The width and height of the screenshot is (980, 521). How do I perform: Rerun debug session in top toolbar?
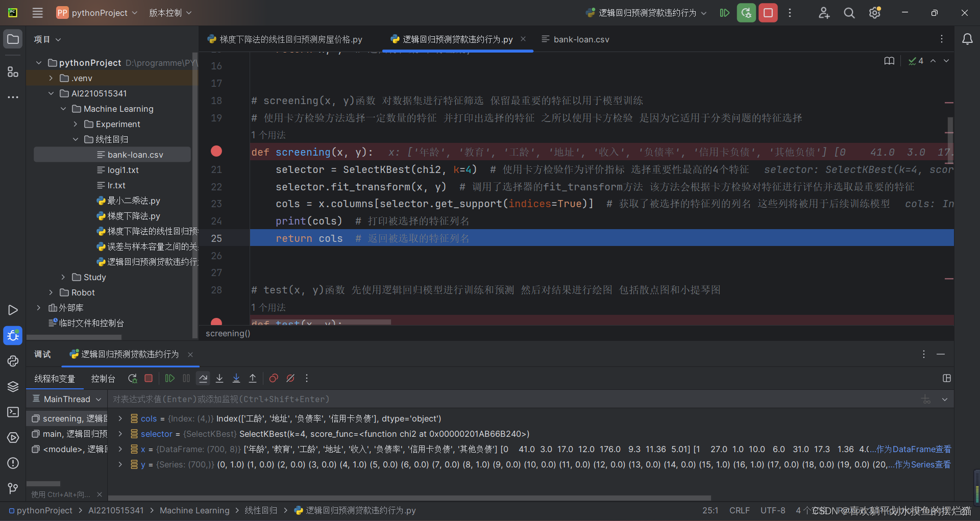point(746,13)
